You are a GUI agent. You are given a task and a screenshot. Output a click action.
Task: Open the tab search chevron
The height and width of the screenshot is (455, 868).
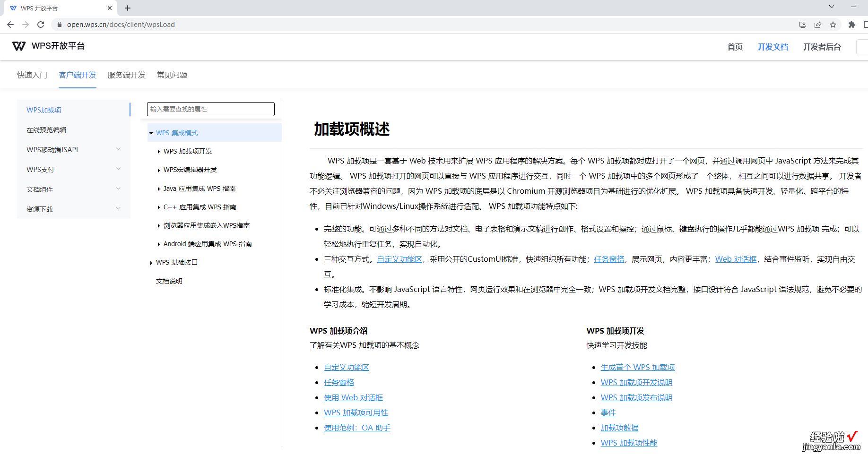coord(832,7)
